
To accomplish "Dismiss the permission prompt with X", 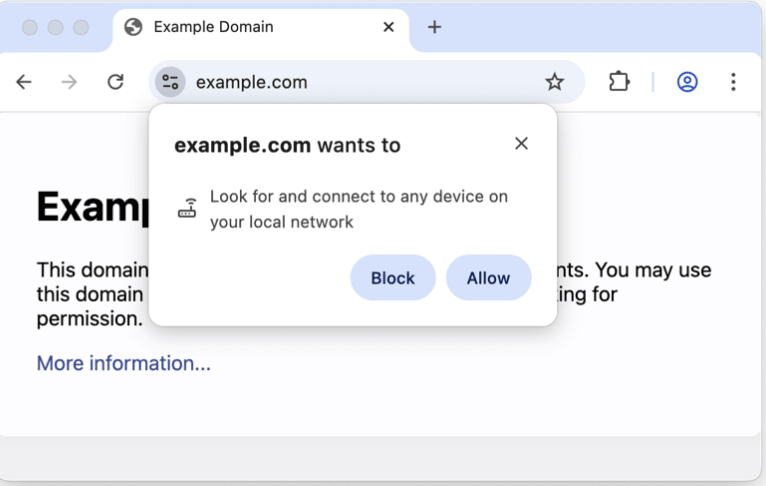I will pos(521,144).
